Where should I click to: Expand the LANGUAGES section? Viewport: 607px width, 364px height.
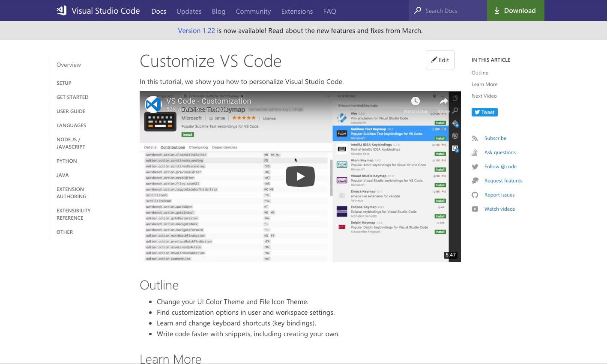pos(71,125)
